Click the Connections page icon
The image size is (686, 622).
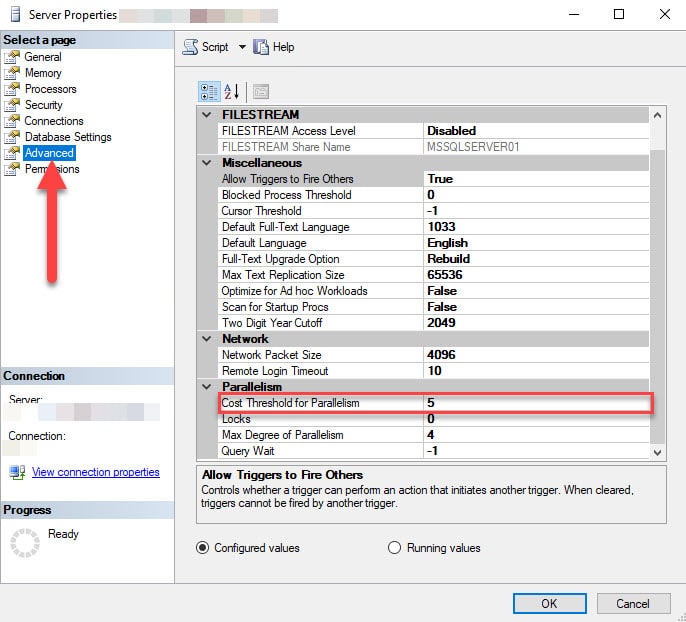tap(12, 121)
